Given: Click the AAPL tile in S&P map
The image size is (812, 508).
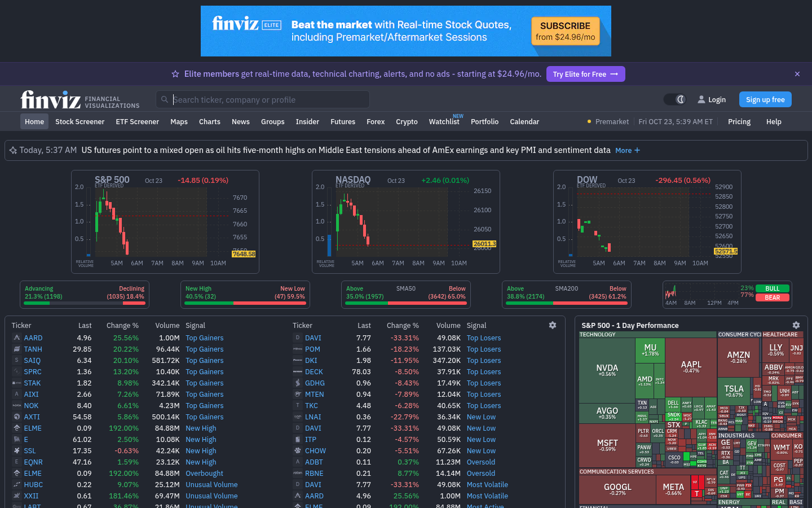Looking at the screenshot, I should [x=691, y=367].
